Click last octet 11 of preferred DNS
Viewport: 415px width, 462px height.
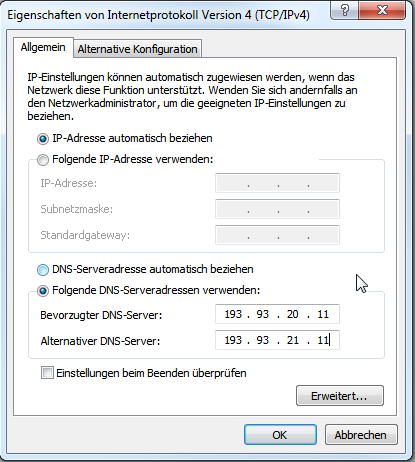[323, 314]
